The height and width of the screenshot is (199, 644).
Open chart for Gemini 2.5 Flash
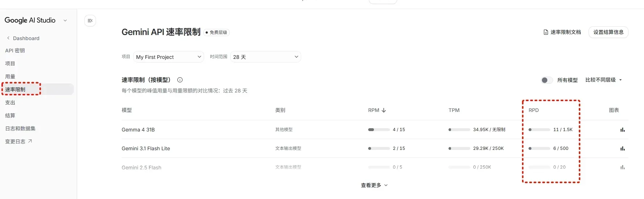point(622,167)
